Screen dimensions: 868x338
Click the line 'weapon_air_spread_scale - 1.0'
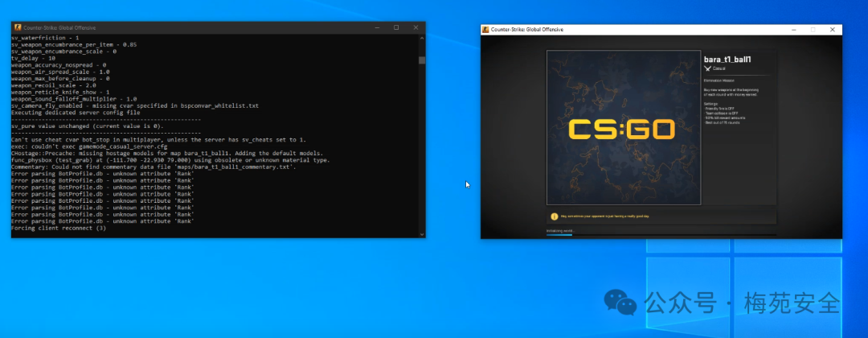(60, 72)
